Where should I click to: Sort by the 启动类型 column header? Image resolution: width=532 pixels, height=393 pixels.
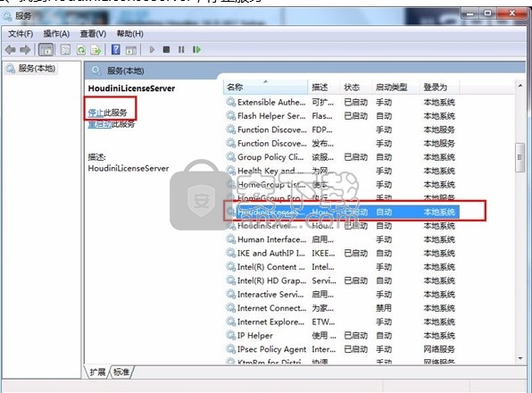tap(395, 88)
